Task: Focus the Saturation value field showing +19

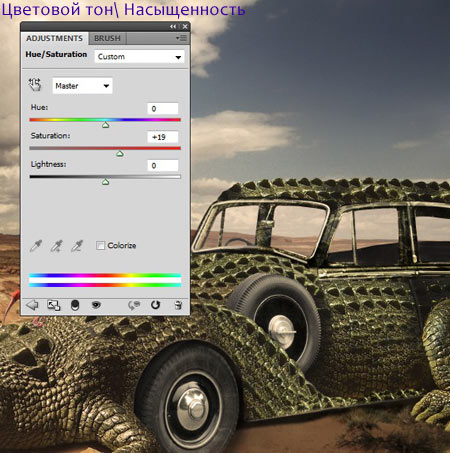Action: click(x=163, y=137)
